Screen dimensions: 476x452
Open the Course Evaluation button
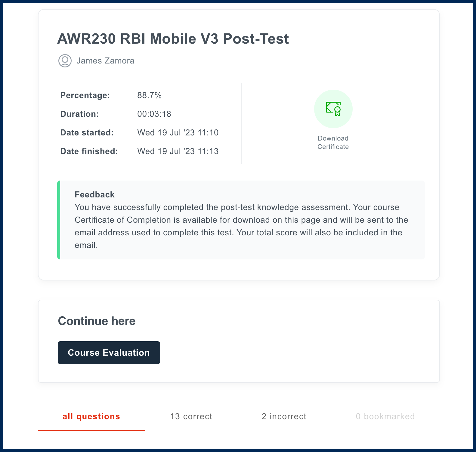coord(109,352)
